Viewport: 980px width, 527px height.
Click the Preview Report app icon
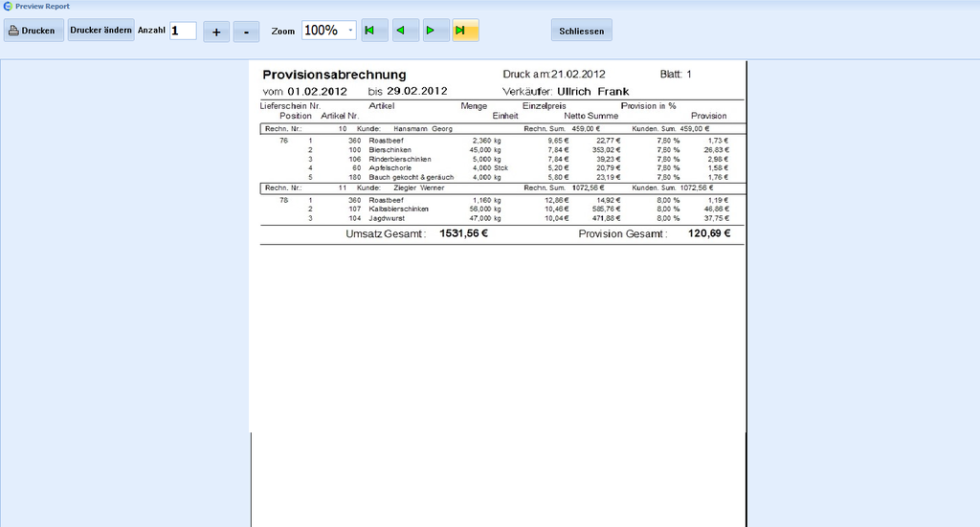click(x=8, y=7)
